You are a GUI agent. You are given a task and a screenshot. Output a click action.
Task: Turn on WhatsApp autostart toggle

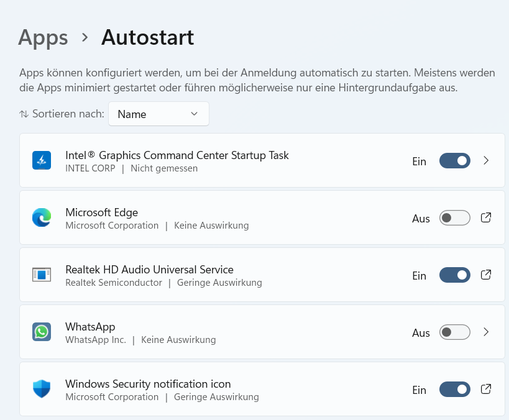click(454, 332)
